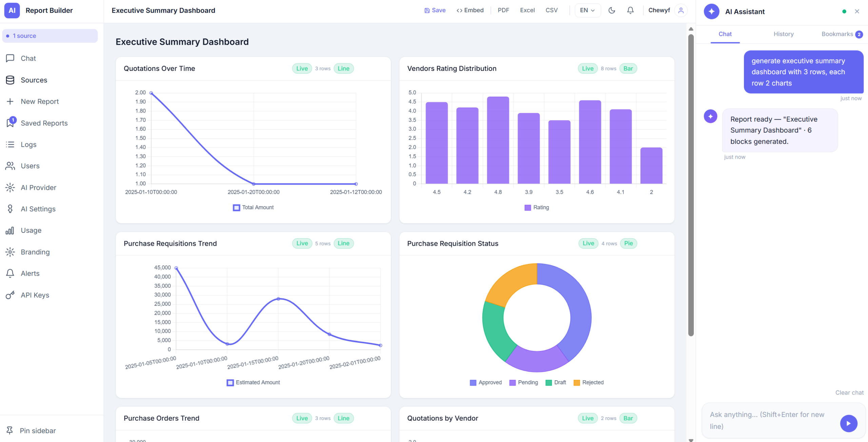Click the notifications bell in top bar
The width and height of the screenshot is (868, 442).
click(630, 11)
